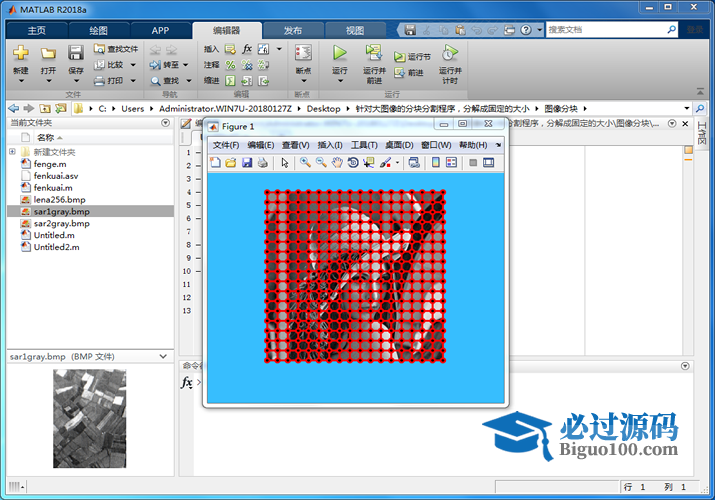Image resolution: width=715 pixels, height=500 pixels.
Task: Switch to the Publish (发布) tab
Action: (293, 31)
